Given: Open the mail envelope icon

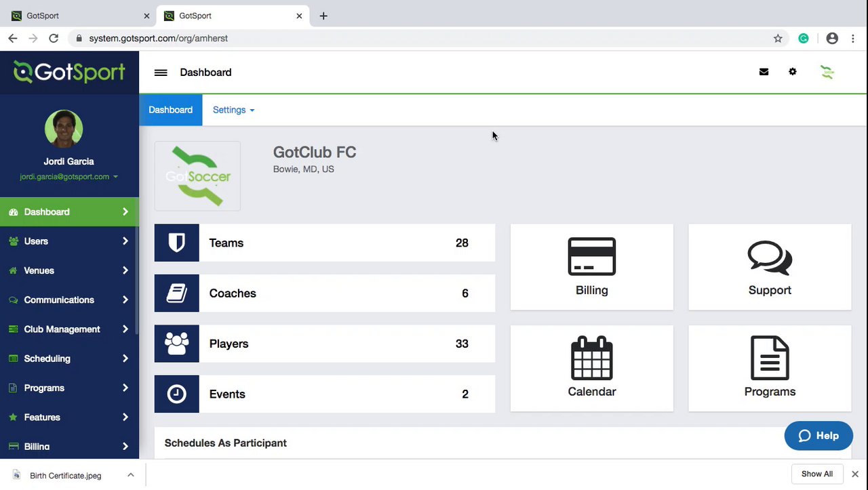Looking at the screenshot, I should coord(764,72).
